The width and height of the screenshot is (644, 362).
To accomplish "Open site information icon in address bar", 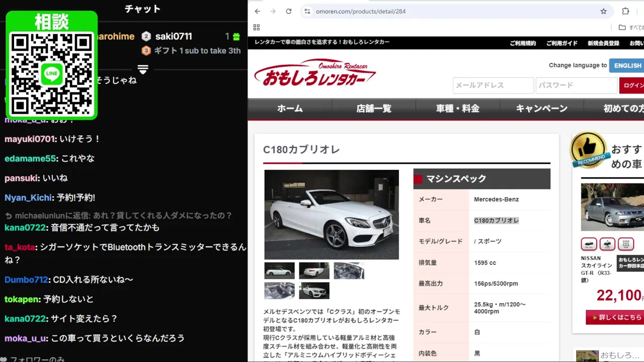I will coord(307,11).
